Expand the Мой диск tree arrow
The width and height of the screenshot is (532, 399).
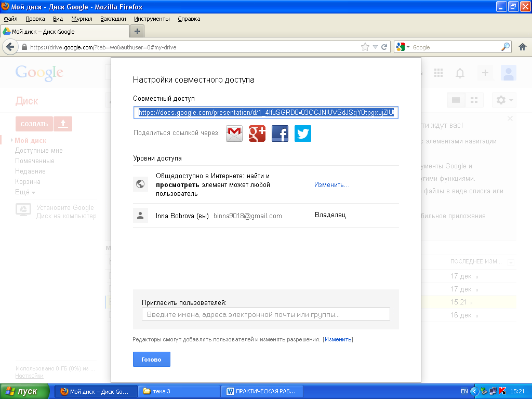(12, 140)
